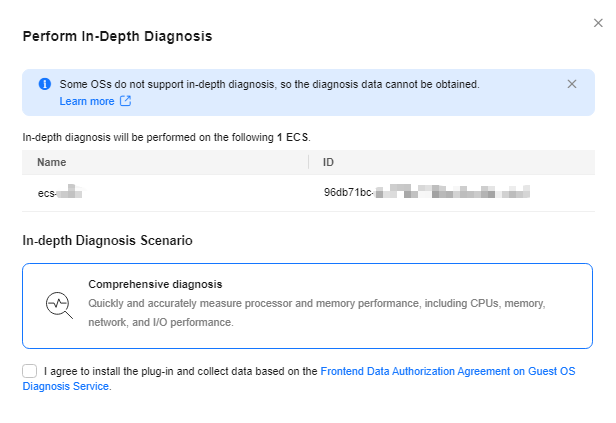Click the processor and memory performance description
Viewport: 616px width, 423px height.
(x=317, y=313)
